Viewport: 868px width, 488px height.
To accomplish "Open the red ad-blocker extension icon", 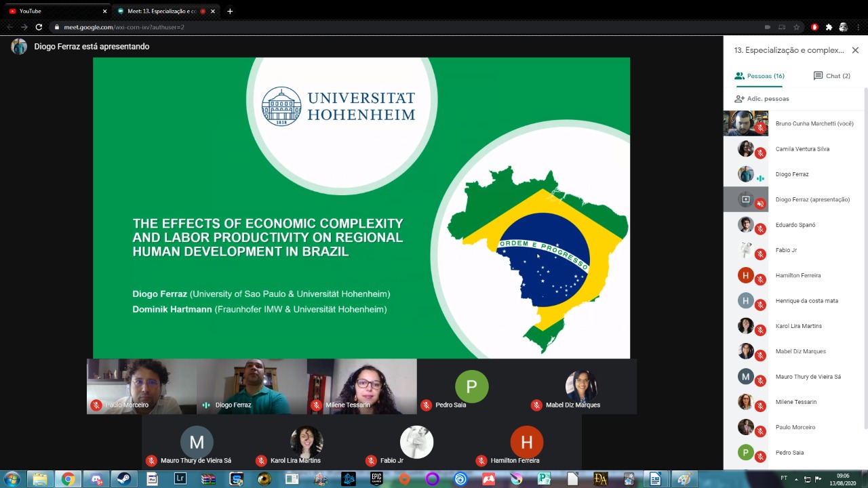I will (814, 27).
